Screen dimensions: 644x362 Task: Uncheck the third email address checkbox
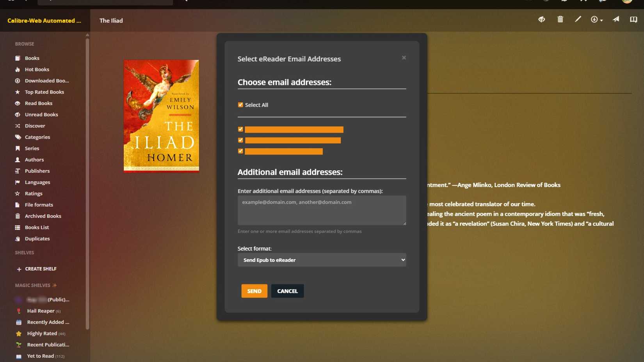pos(240,151)
